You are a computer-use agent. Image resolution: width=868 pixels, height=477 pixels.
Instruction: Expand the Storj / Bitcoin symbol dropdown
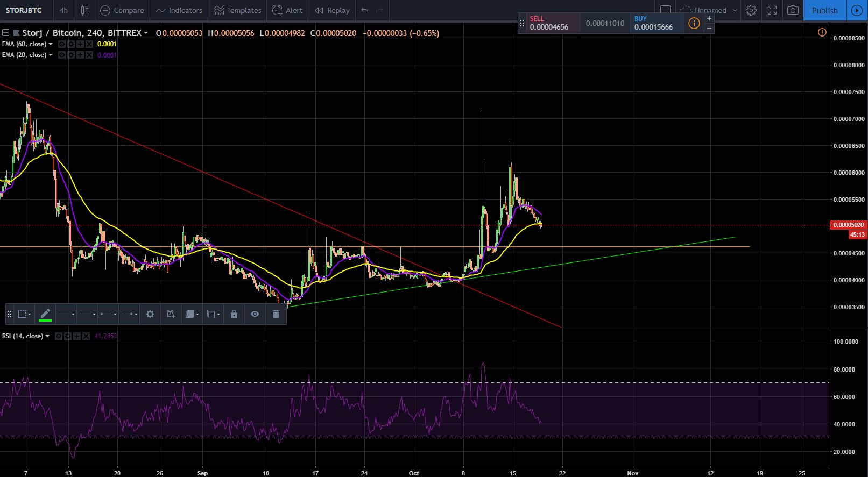(x=146, y=33)
